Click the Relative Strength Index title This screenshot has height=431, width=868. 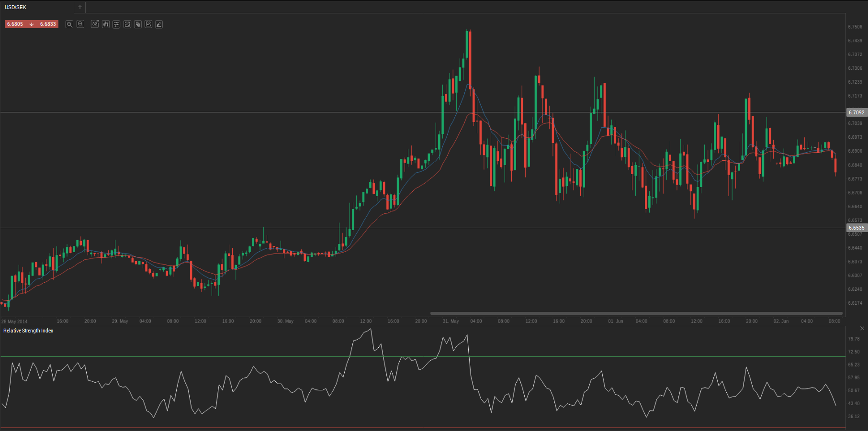pos(28,331)
